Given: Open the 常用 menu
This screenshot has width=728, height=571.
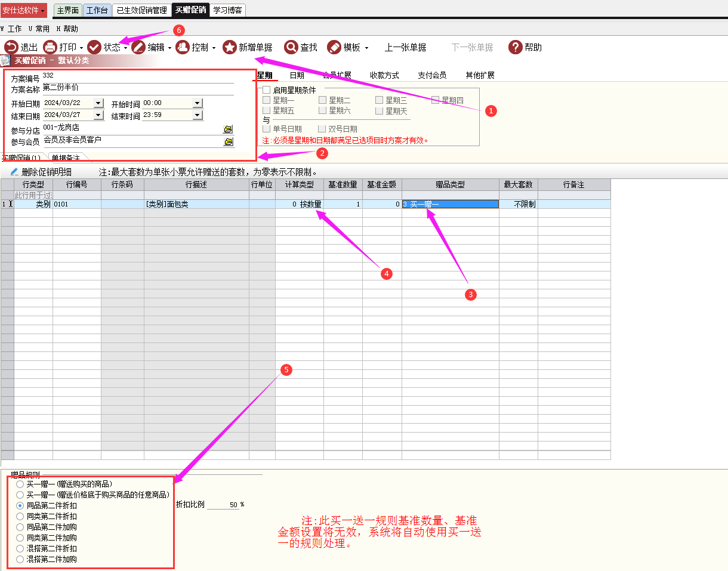Looking at the screenshot, I should coord(39,29).
